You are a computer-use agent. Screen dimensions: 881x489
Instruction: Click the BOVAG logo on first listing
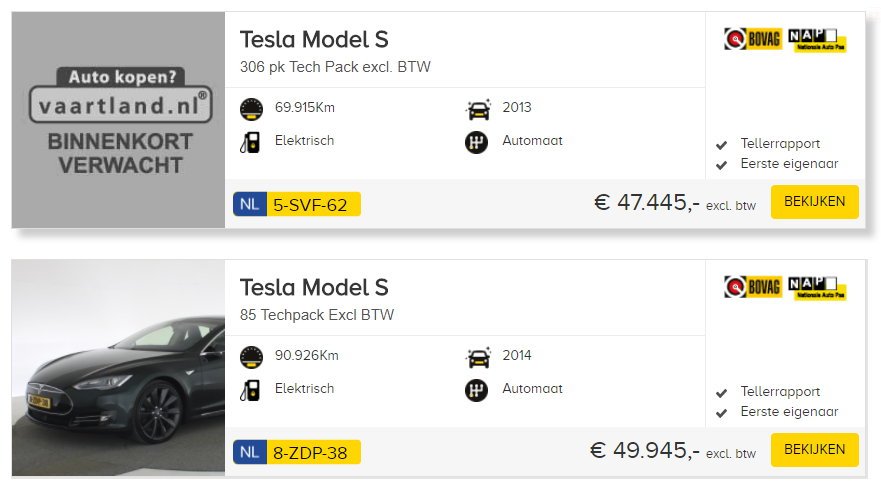coord(753,39)
